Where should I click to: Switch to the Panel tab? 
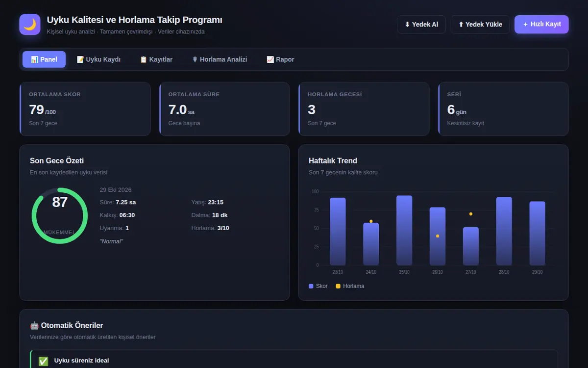pos(44,59)
